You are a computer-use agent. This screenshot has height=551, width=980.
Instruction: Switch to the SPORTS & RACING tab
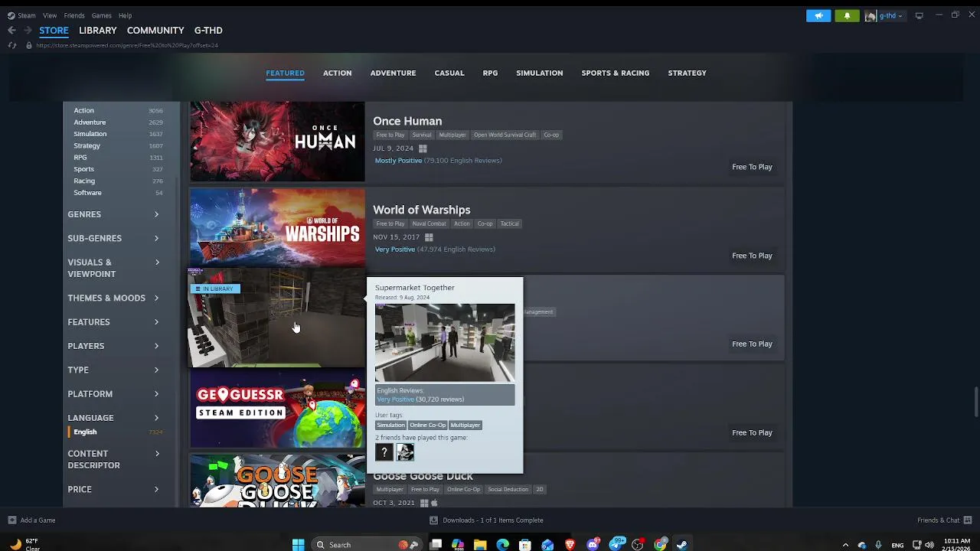(615, 73)
